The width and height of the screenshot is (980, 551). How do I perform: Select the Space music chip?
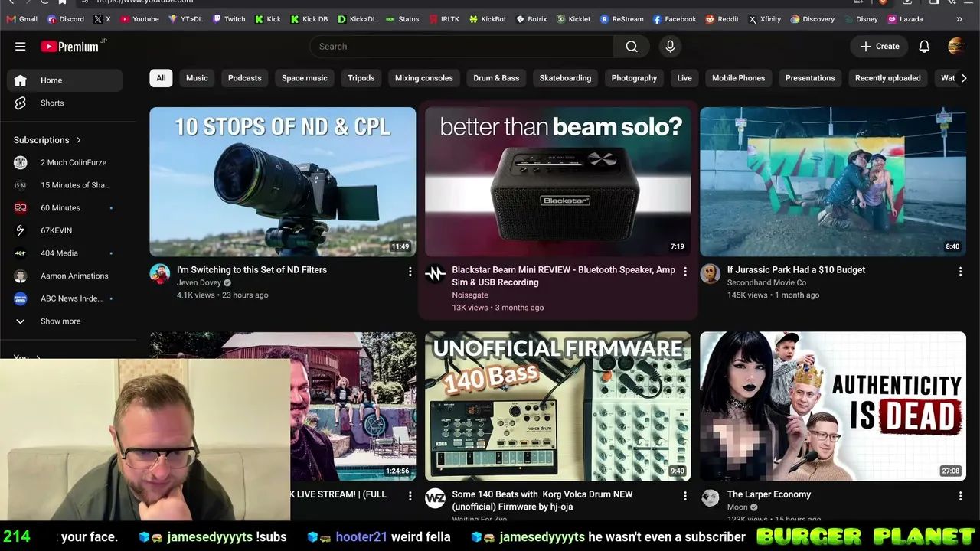tap(304, 78)
